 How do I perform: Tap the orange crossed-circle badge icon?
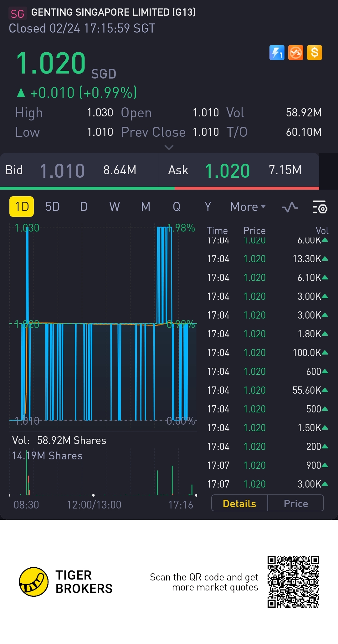pos(295,53)
